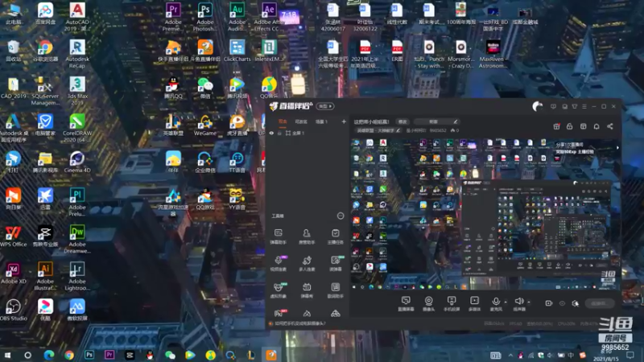Click the speaker icon in bottom bar
This screenshot has height=362, width=644.
tap(518, 301)
